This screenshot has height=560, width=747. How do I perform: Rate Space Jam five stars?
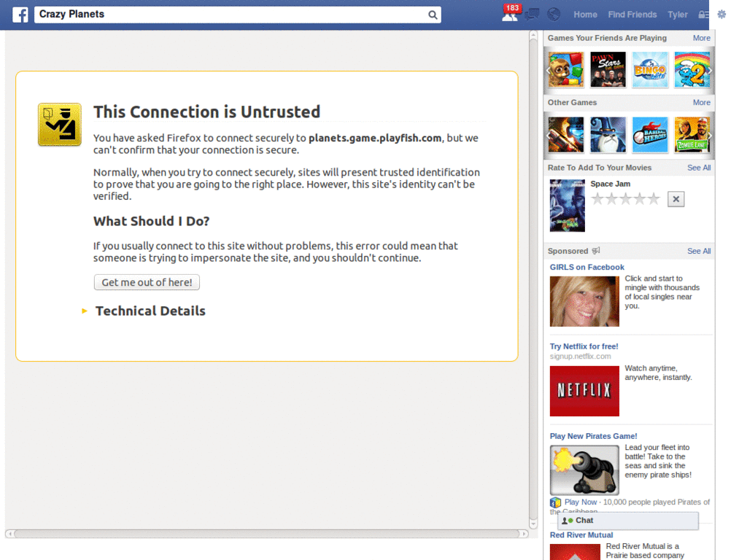point(654,198)
